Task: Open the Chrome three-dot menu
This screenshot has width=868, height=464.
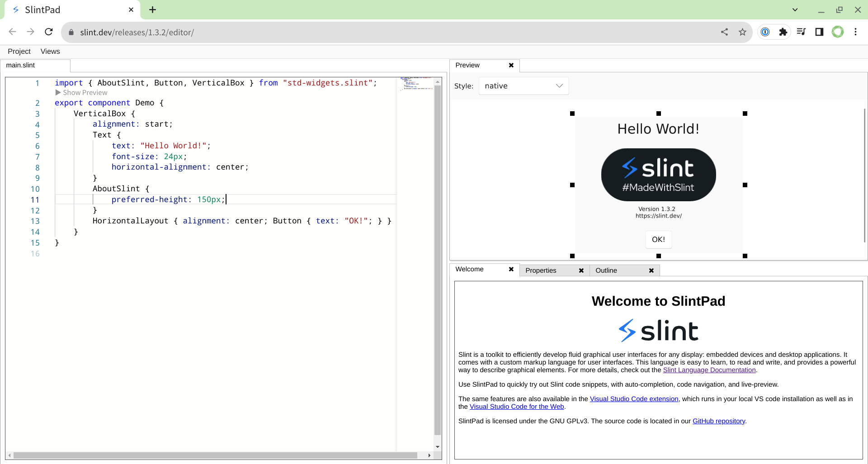Action: 856,32
